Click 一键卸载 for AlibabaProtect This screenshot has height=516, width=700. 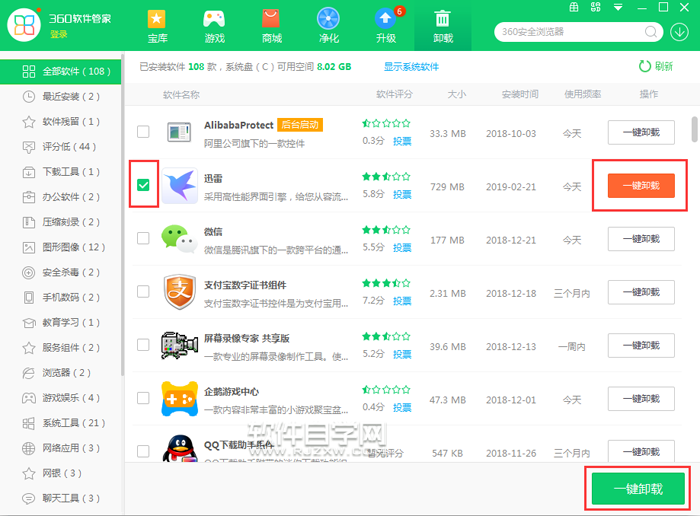pos(641,132)
